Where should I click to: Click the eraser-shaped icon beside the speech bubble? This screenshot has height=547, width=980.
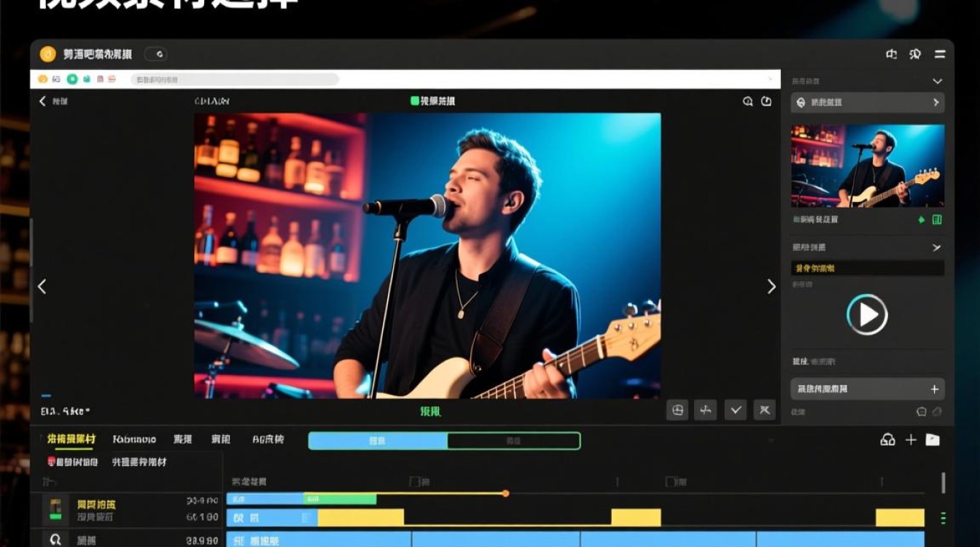pos(937,411)
